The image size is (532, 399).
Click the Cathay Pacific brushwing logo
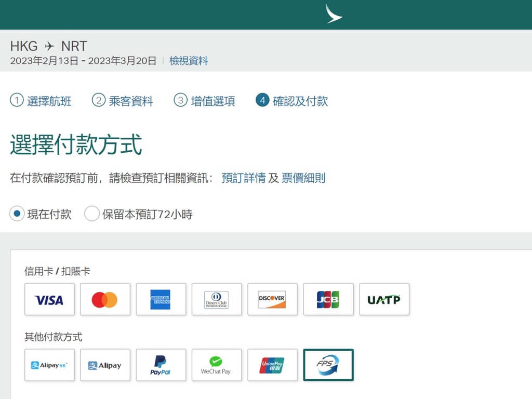click(334, 14)
